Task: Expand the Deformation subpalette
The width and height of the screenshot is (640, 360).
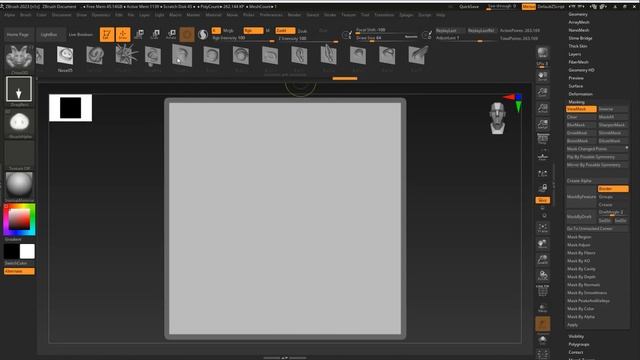Action: tap(580, 94)
